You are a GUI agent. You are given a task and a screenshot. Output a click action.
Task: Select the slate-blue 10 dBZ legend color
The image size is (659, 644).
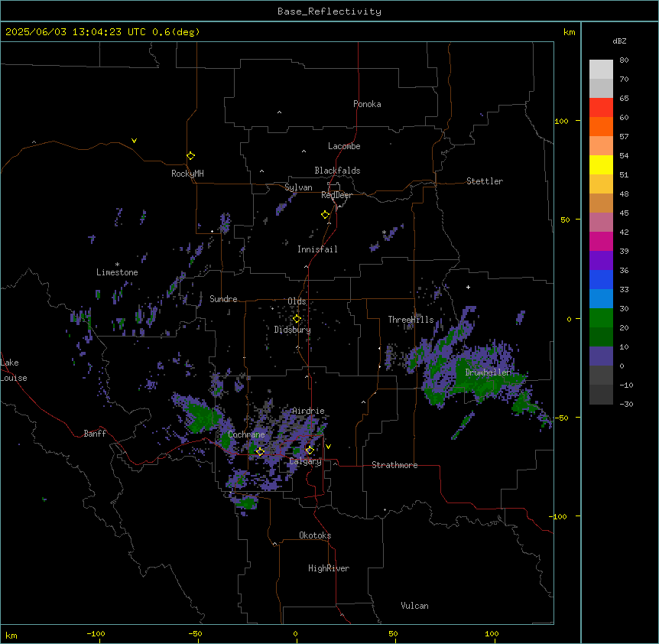tap(601, 356)
